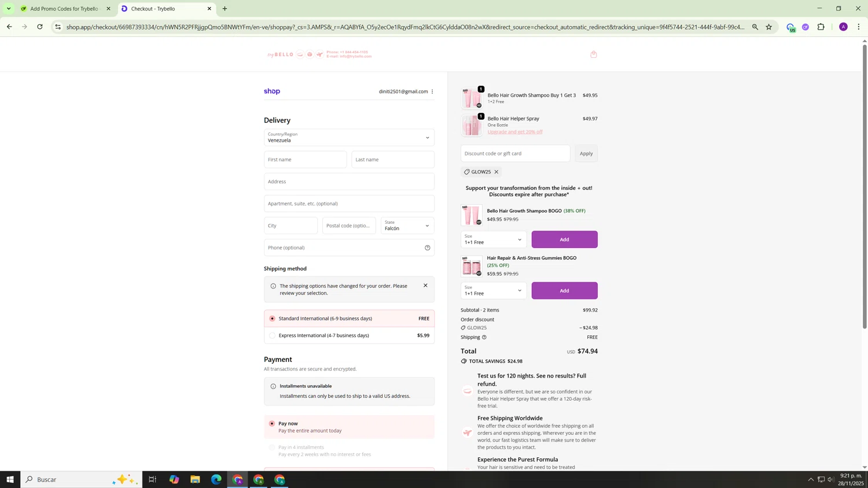Bookmark this page with star icon

(x=768, y=27)
